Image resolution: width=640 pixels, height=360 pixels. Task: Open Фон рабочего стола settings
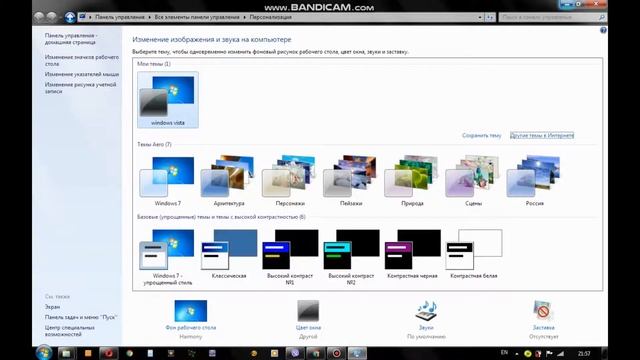tap(191, 320)
